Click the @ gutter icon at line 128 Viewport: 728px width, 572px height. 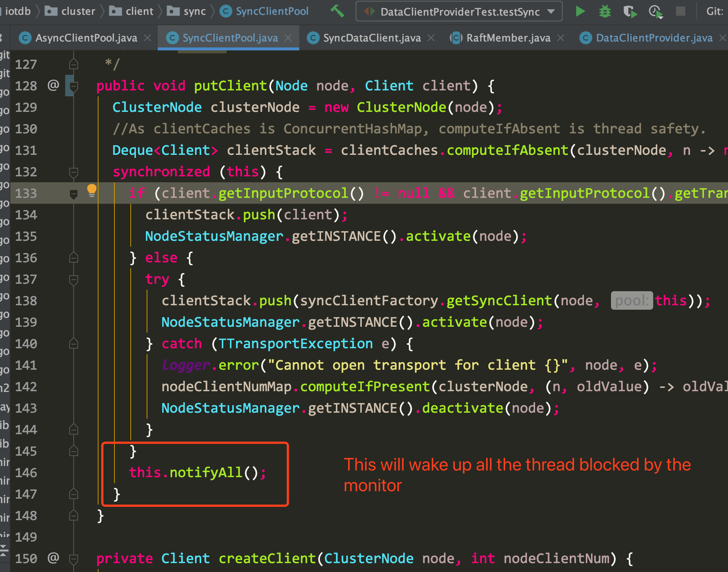(53, 86)
